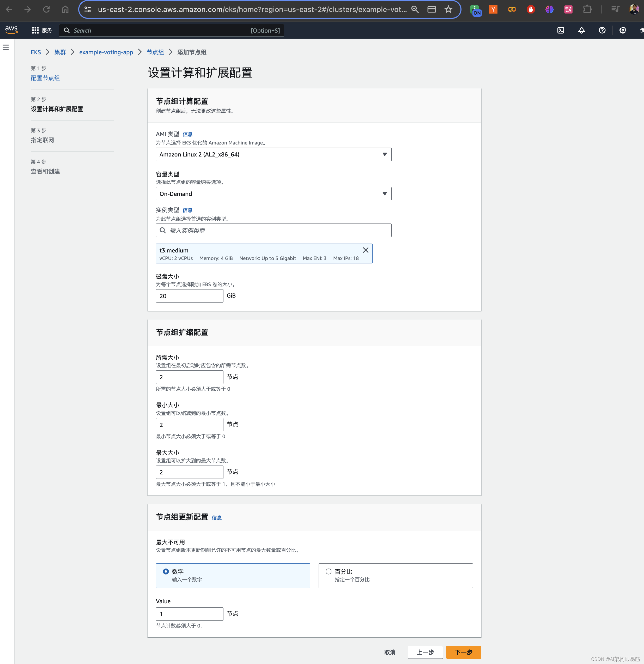644x664 pixels.
Task: Click the 磁盘大小 input field
Action: coord(189,296)
